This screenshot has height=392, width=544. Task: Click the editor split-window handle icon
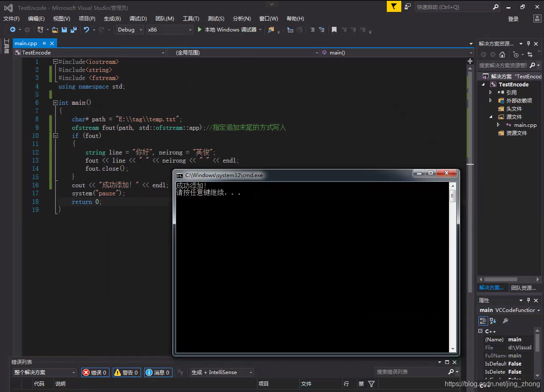pos(470,62)
